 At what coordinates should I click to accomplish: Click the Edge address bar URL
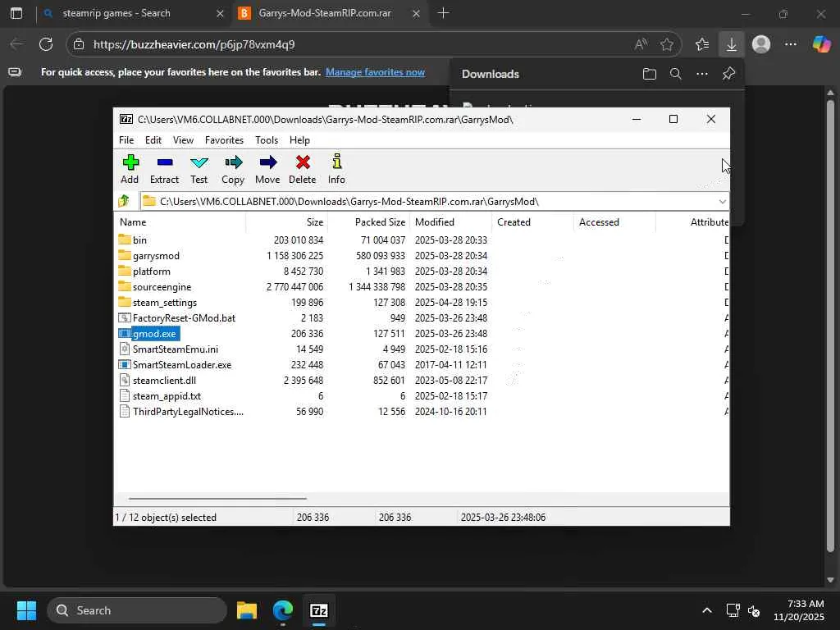click(194, 44)
